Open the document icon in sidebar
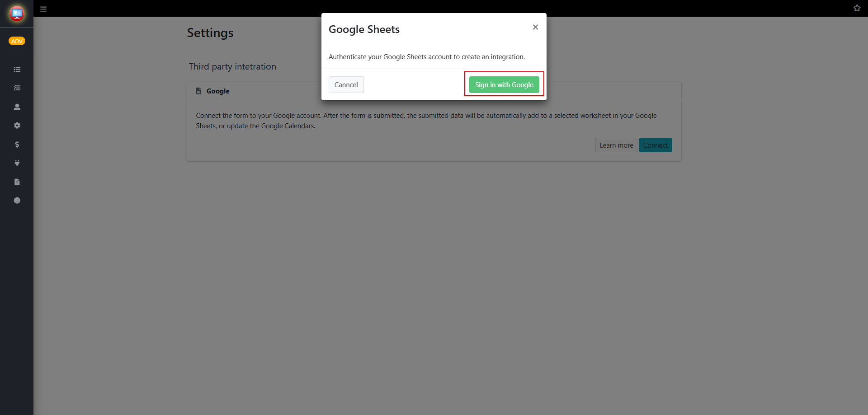 (x=17, y=182)
